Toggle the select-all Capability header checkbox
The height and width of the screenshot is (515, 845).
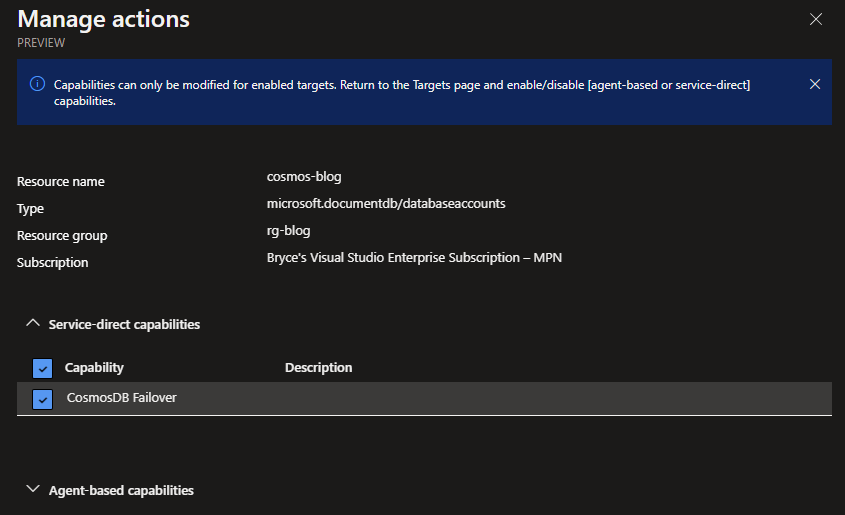coord(42,368)
